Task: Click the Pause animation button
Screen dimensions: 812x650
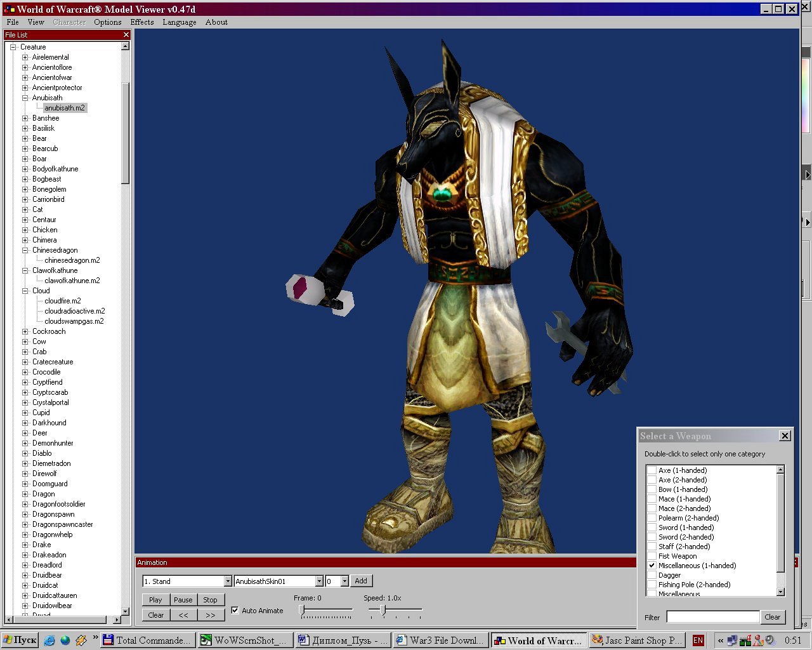Action: 183,600
